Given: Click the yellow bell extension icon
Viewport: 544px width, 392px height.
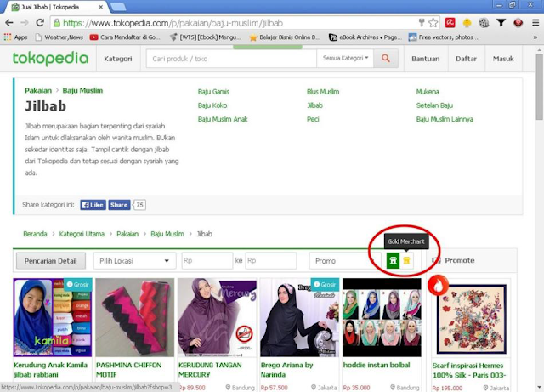Looking at the screenshot, I should click(467, 23).
